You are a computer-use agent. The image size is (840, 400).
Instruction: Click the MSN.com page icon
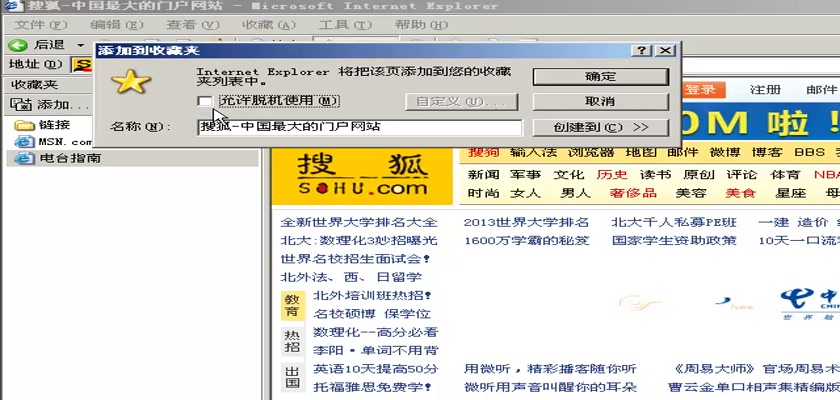tap(25, 142)
